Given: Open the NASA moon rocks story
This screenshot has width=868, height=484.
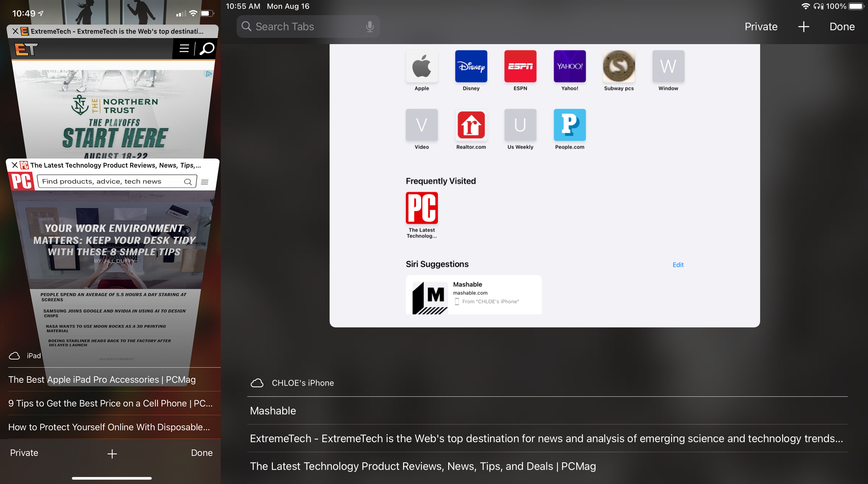Looking at the screenshot, I should pos(106,328).
